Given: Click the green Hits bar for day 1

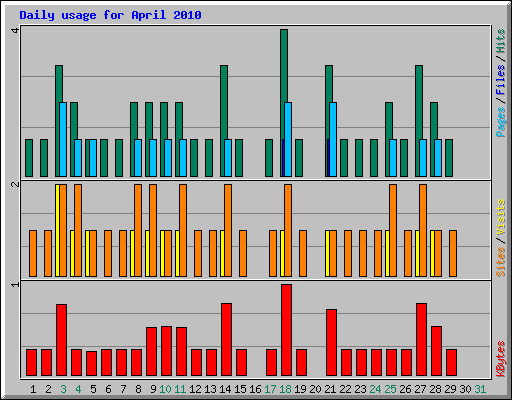Looking at the screenshot, I should pyautogui.click(x=29, y=158).
